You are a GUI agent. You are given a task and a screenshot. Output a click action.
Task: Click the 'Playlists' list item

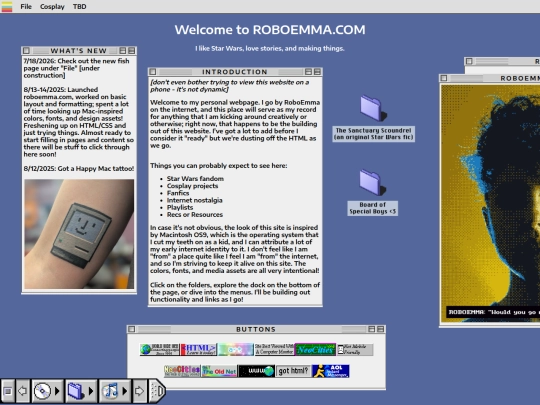180,207
